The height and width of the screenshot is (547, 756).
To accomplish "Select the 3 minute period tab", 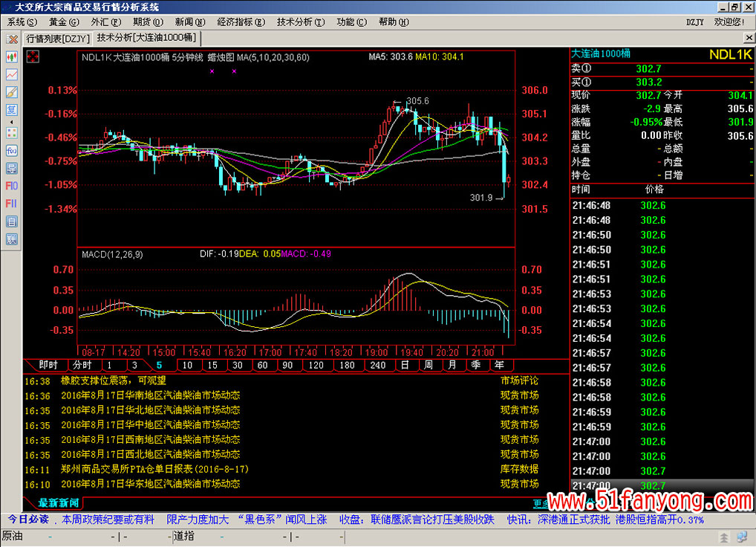I will (134, 365).
